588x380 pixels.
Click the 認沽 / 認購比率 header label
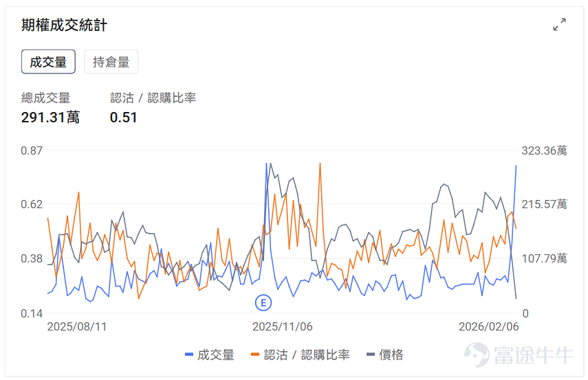pos(153,98)
